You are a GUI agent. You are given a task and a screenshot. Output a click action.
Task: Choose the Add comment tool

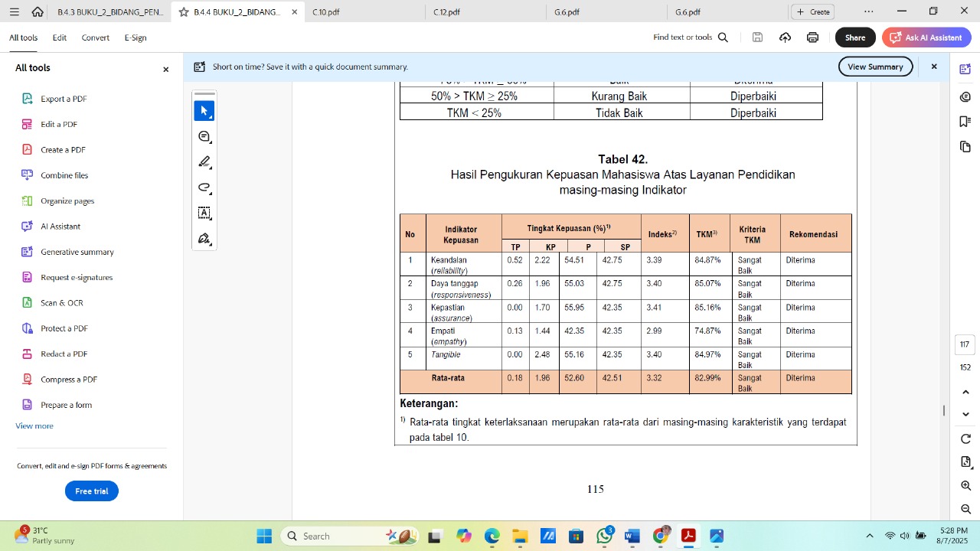click(204, 136)
